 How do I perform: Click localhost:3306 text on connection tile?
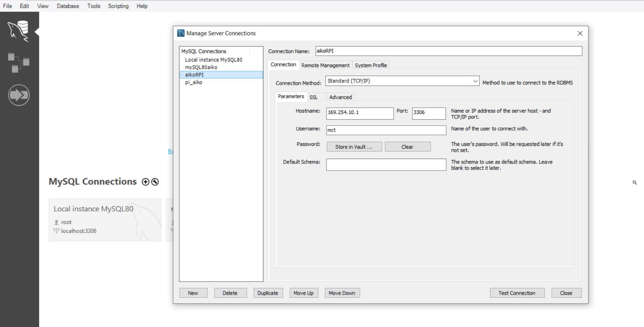click(79, 231)
